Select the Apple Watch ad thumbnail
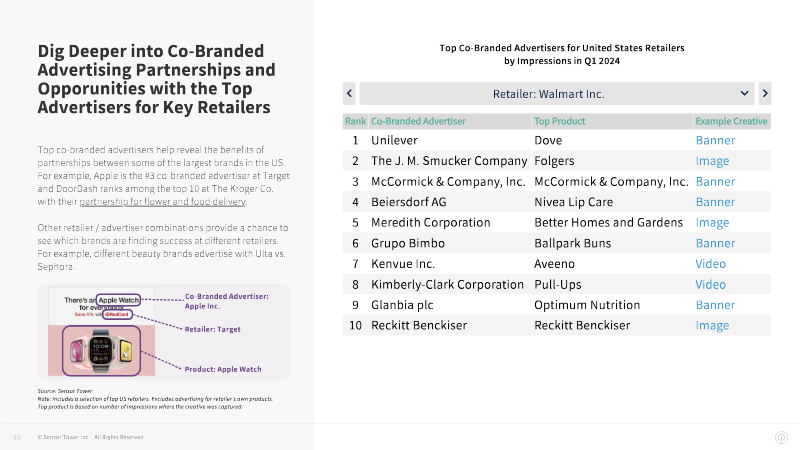 click(102, 332)
